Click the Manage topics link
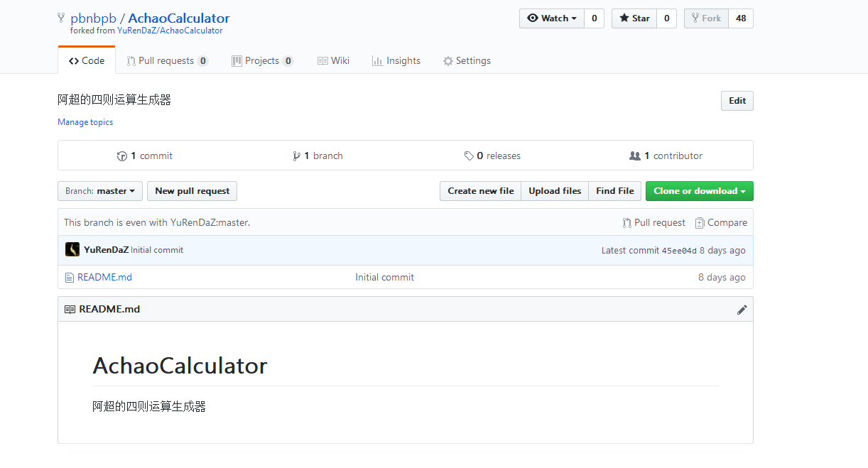The height and width of the screenshot is (468, 868). 85,122
